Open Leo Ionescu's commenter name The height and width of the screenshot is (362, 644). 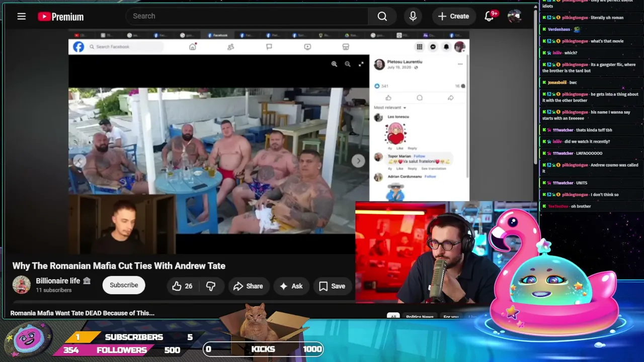click(398, 117)
